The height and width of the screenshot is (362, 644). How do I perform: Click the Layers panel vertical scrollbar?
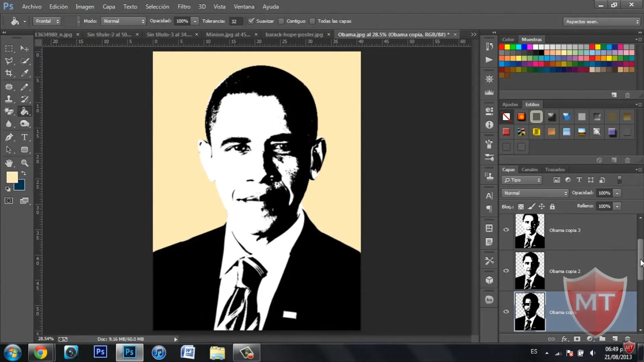[x=640, y=259]
